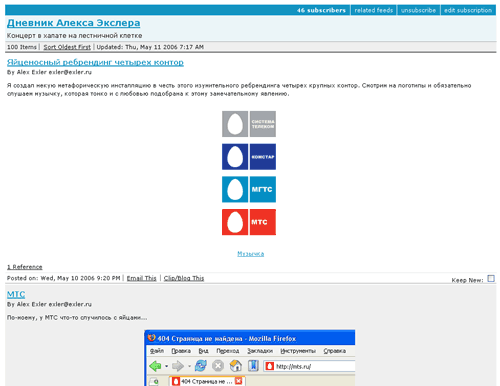Open the Закладки menu in Firefox
The height and width of the screenshot is (386, 500).
(x=260, y=351)
